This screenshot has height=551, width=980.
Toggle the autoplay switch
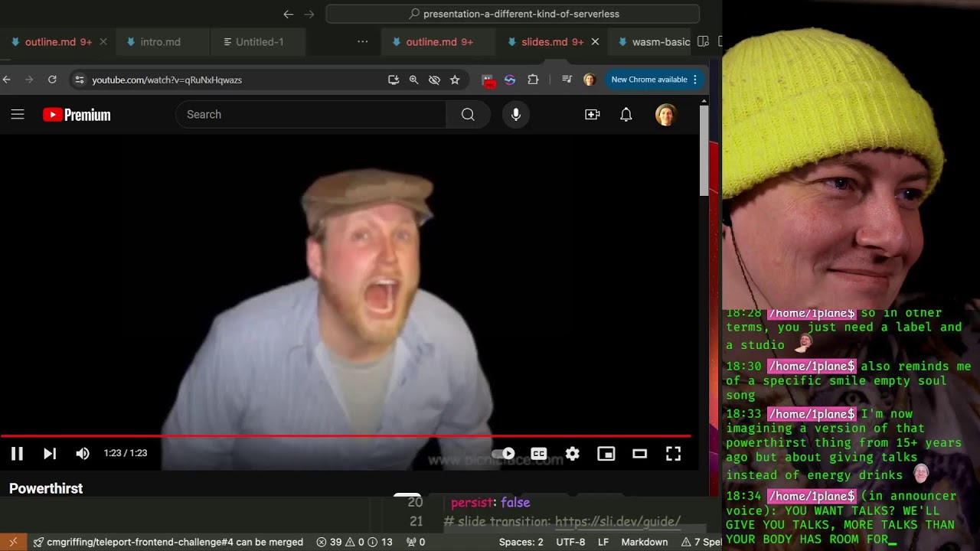click(x=503, y=454)
